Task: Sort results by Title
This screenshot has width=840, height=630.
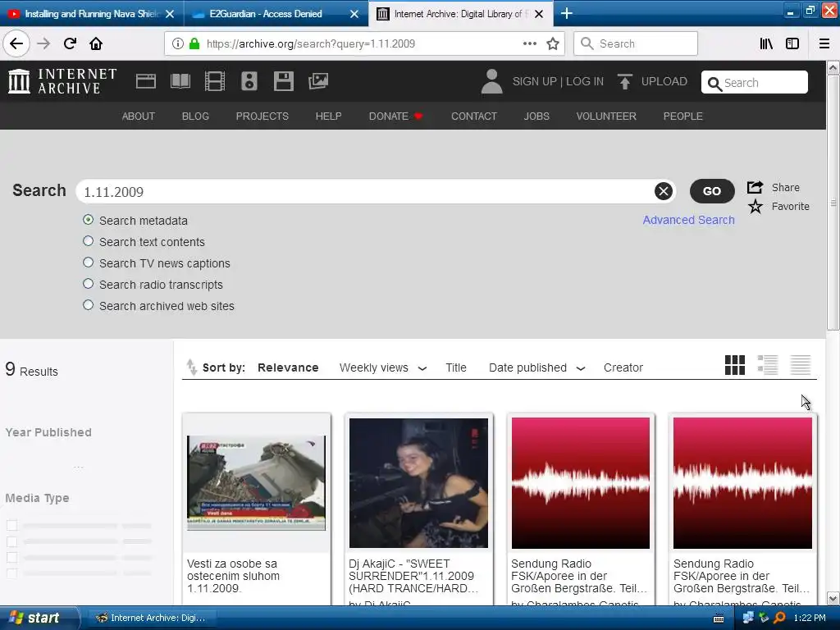Action: [456, 367]
